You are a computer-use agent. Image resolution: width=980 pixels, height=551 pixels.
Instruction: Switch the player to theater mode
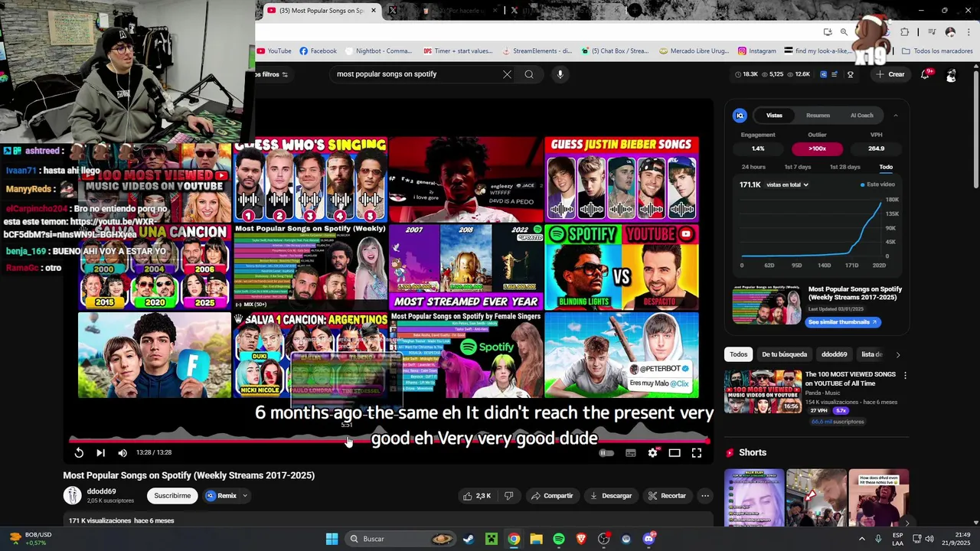point(675,453)
